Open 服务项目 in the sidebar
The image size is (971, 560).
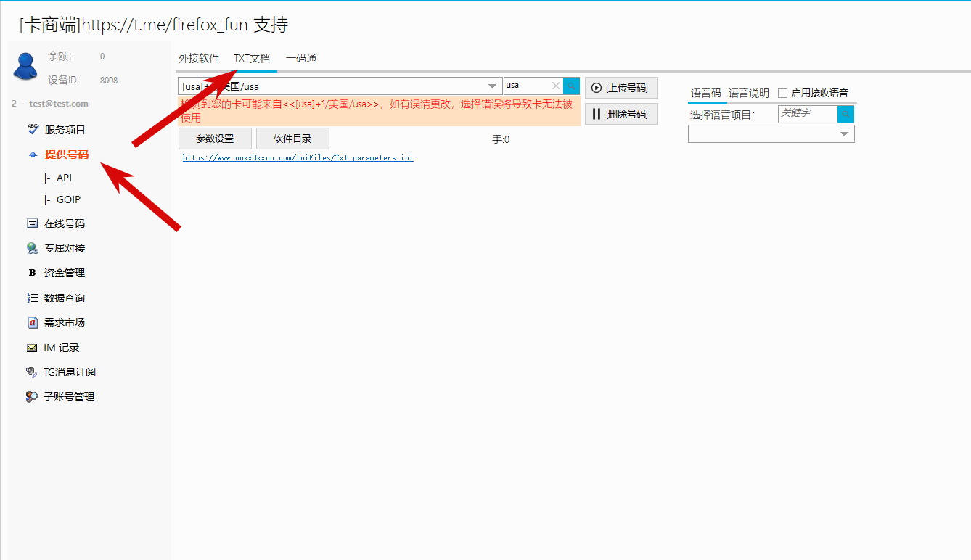click(65, 130)
